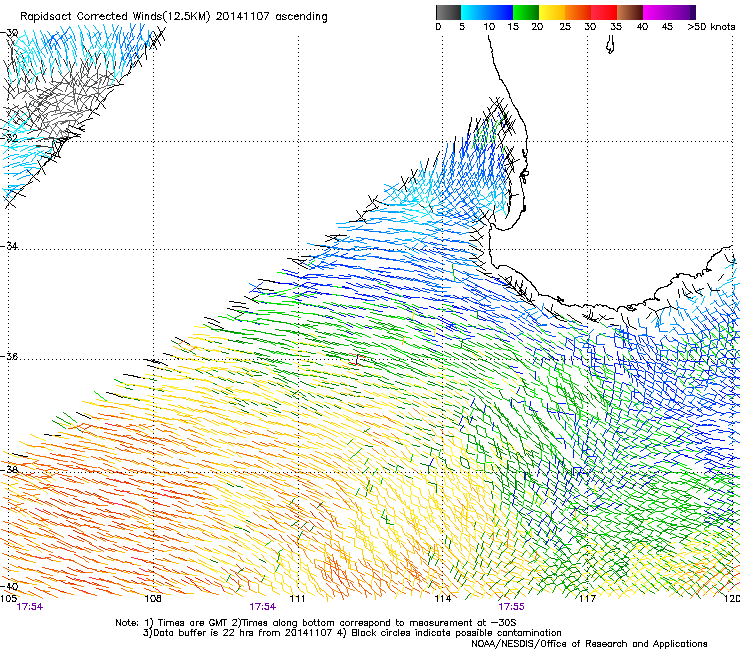Viewport: 740px width, 650px height.
Task: Click longitude label '117' on bottom axis
Action: pyautogui.click(x=587, y=599)
